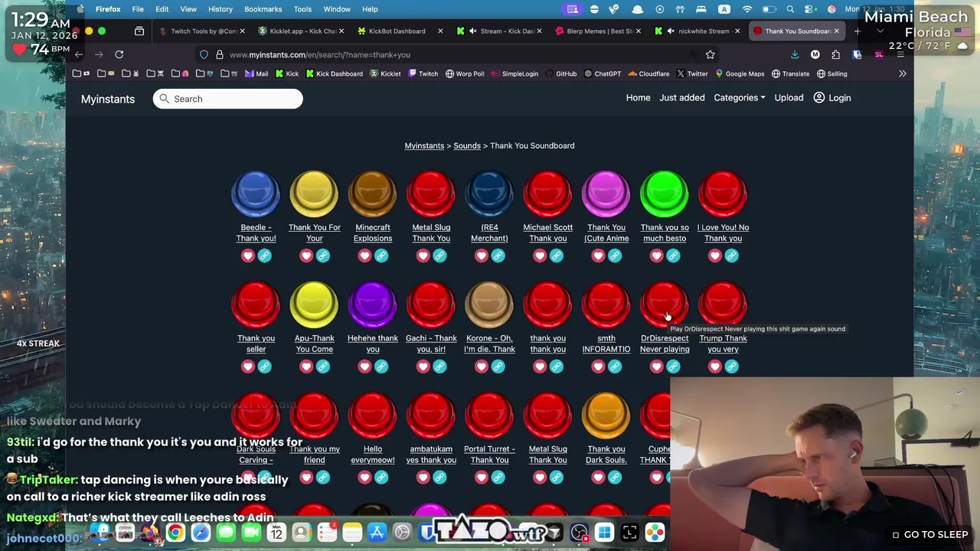Viewport: 980px width, 551px height.
Task: Copy link icon under Hello everymeow
Action: (x=381, y=478)
